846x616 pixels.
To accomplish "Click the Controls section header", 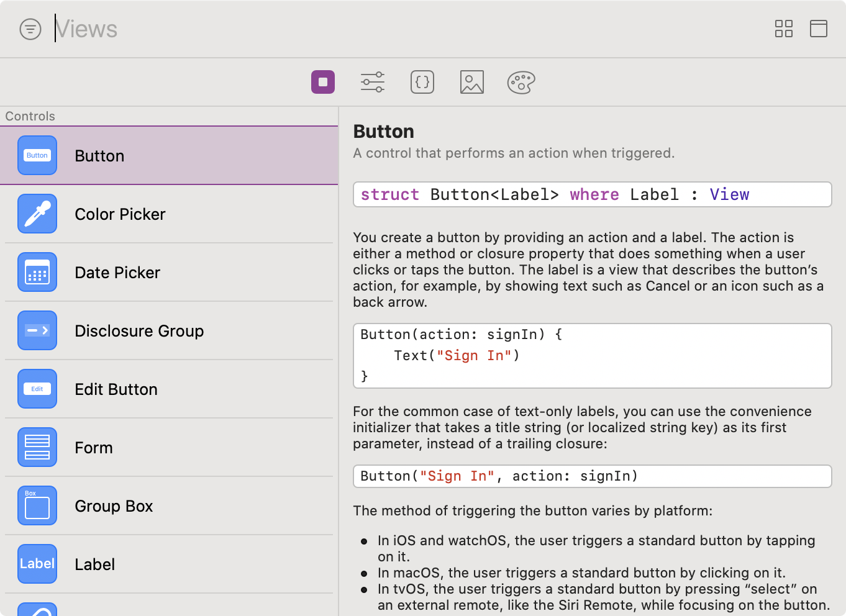I will point(30,116).
